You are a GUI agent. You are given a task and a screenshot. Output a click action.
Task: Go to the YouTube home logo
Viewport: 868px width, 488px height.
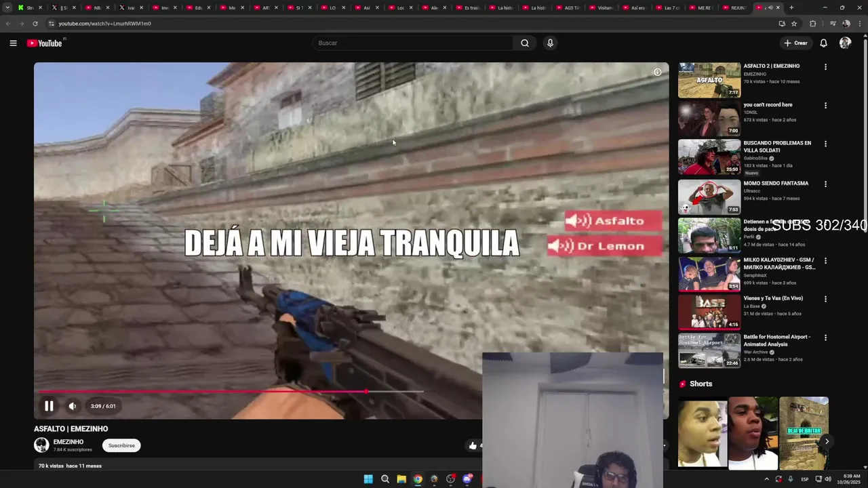click(45, 43)
